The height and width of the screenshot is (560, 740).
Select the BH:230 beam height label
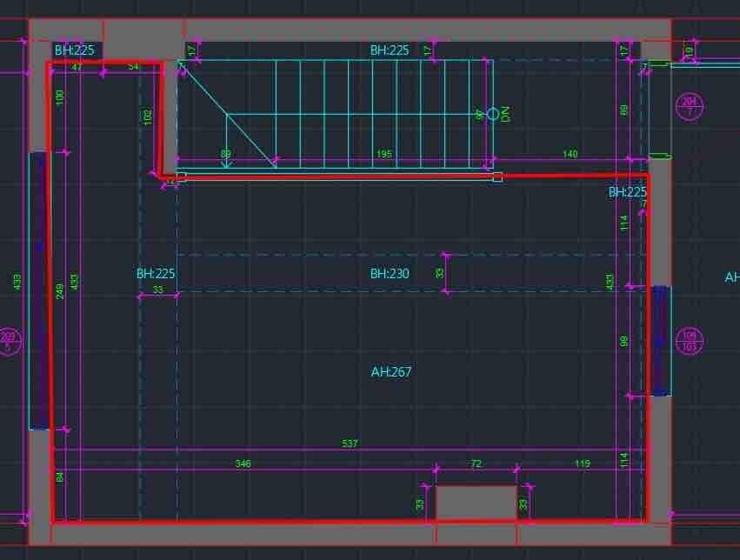[x=390, y=274]
